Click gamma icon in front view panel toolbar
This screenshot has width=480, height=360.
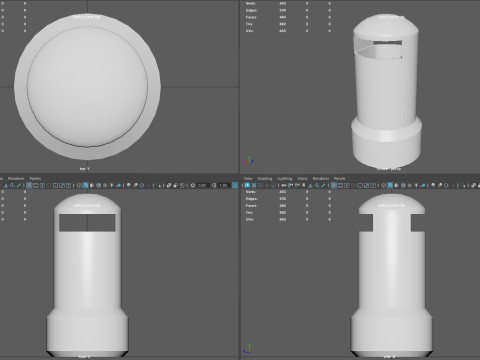(214, 185)
